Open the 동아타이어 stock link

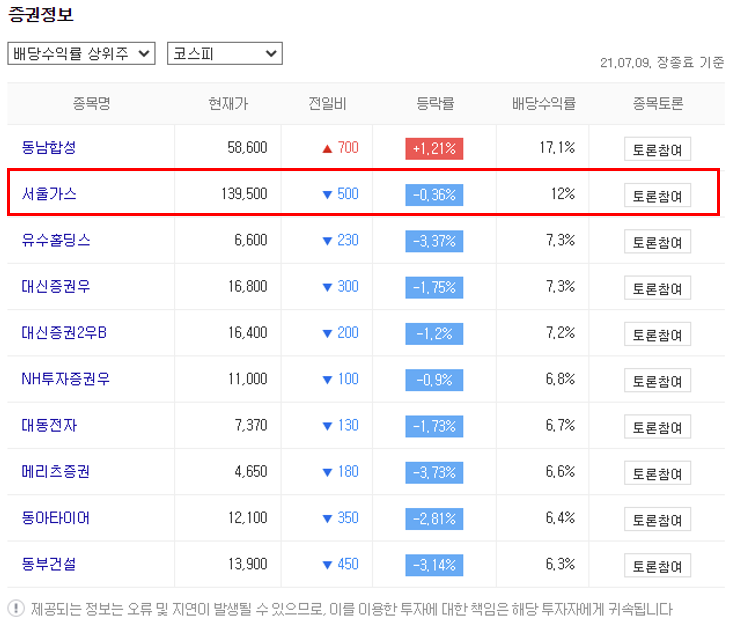coord(56,518)
